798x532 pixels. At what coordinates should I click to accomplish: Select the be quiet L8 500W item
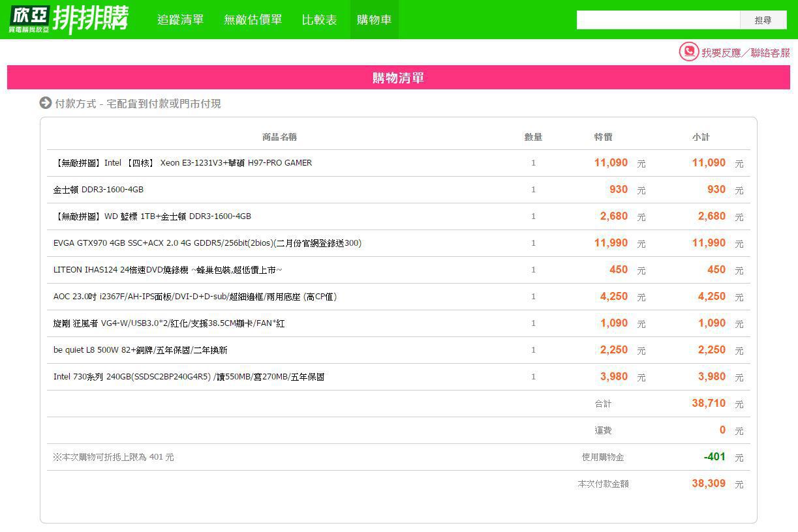tap(140, 350)
